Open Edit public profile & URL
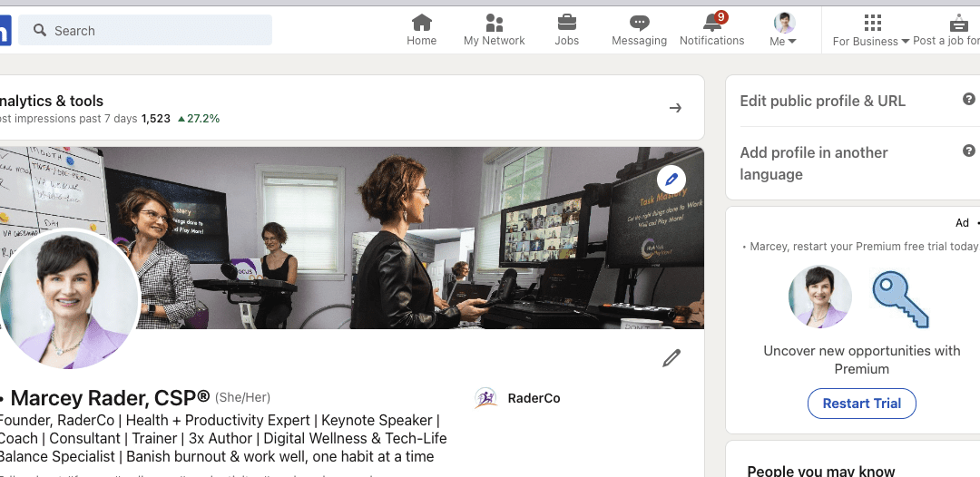 (x=822, y=101)
